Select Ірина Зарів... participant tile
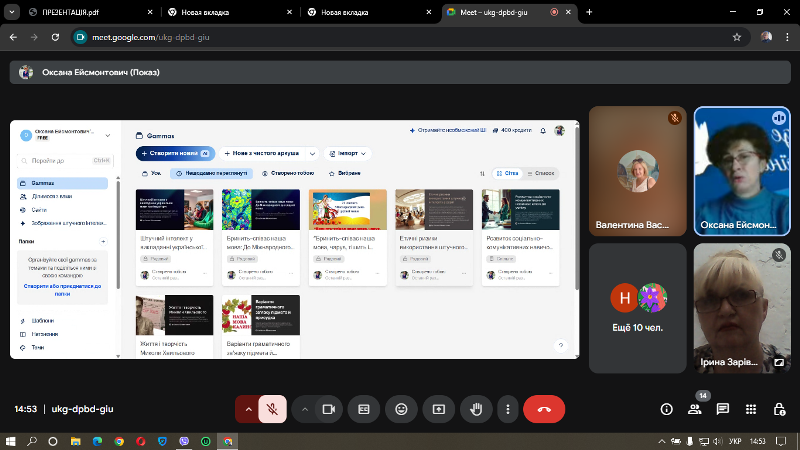 742,308
